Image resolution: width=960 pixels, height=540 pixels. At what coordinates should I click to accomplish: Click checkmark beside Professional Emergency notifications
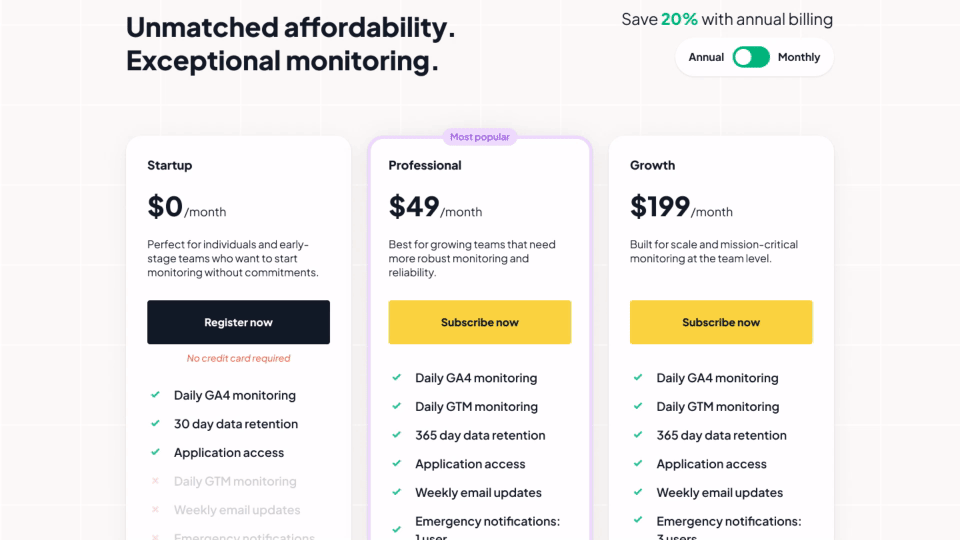(x=397, y=521)
